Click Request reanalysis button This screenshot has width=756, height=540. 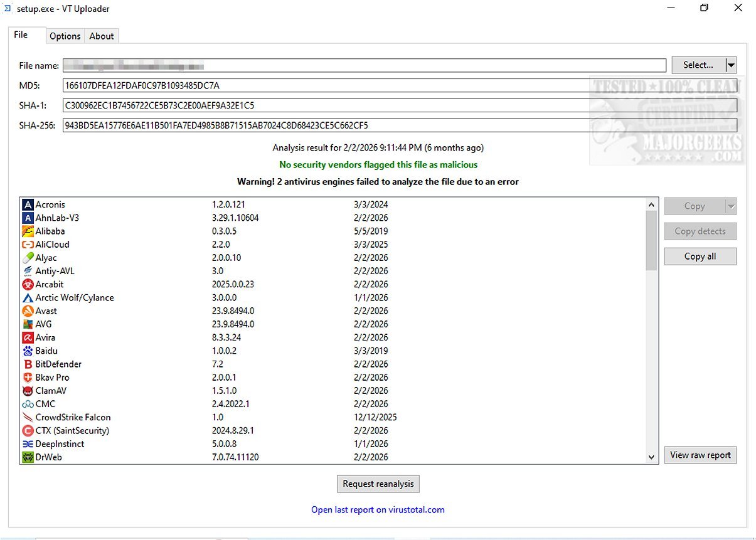pyautogui.click(x=378, y=484)
